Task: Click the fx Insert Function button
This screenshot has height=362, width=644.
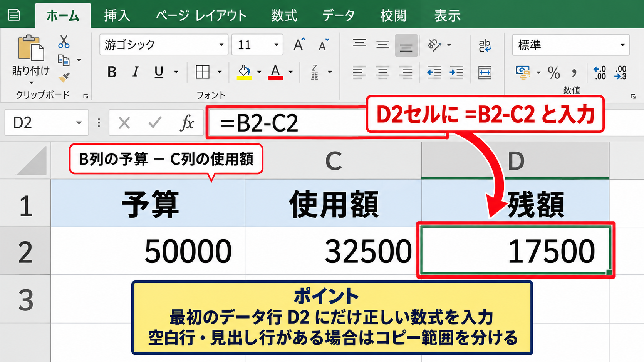Action: click(187, 123)
